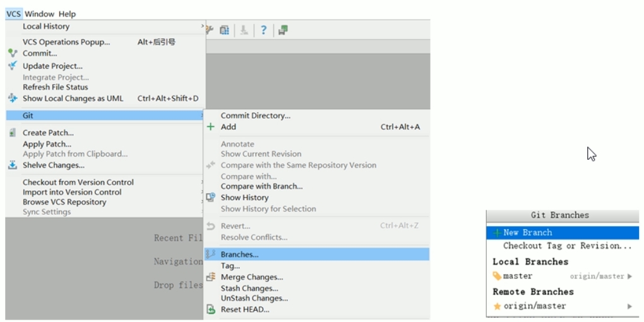Screen dimensions: 644x322
Task: Click the Reset HEAD icon
Action: (211, 309)
